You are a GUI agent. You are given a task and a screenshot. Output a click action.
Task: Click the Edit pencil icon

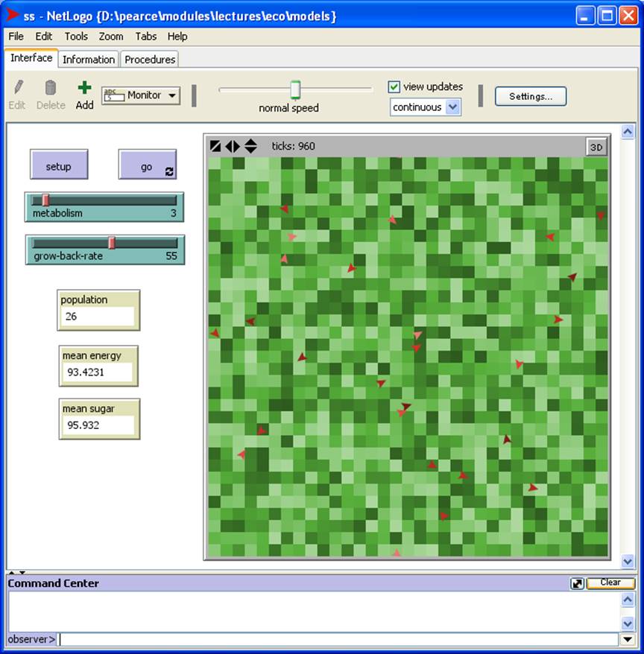point(17,89)
